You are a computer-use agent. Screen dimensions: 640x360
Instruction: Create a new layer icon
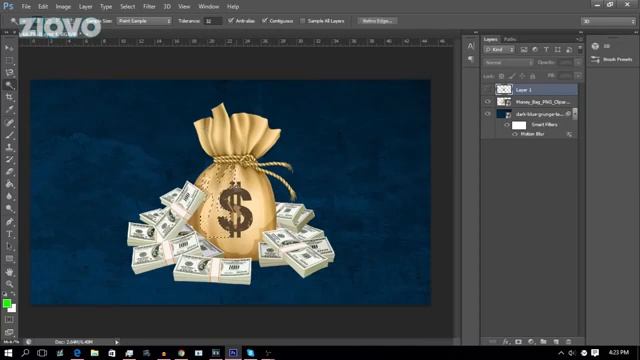(x=556, y=342)
